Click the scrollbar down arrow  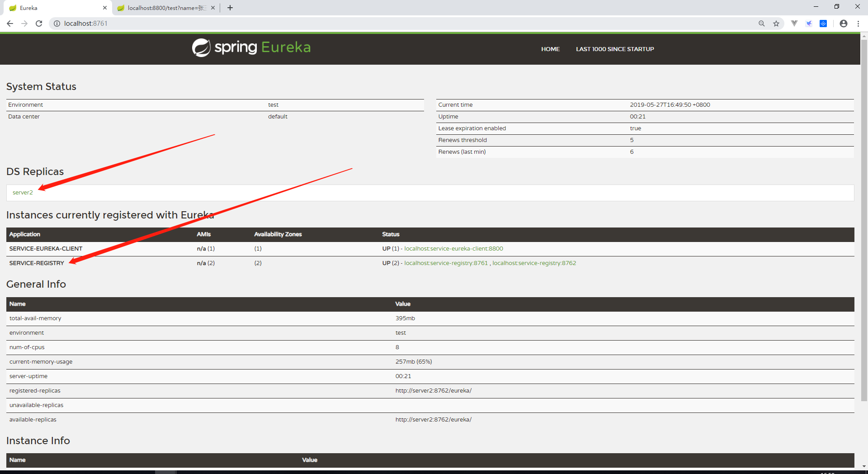click(864, 466)
